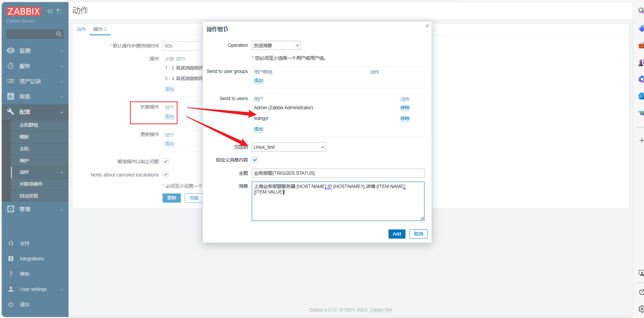This screenshot has height=318, width=644.
Task: Collapse the 配置 menu chevron
Action: (x=62, y=112)
